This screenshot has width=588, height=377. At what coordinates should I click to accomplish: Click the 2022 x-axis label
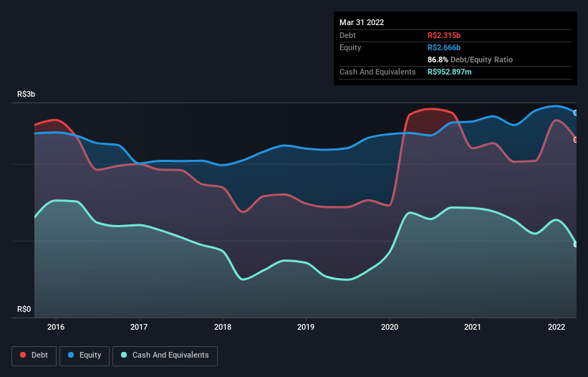point(556,327)
